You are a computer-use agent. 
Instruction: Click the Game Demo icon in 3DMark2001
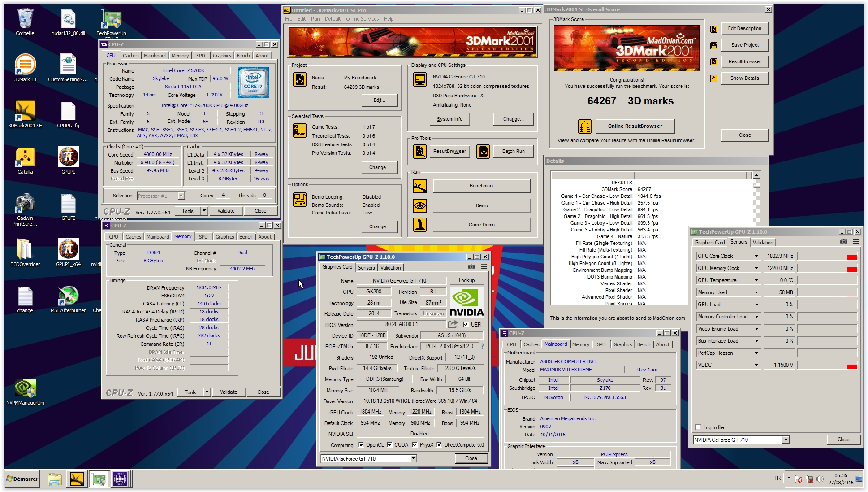(x=420, y=225)
